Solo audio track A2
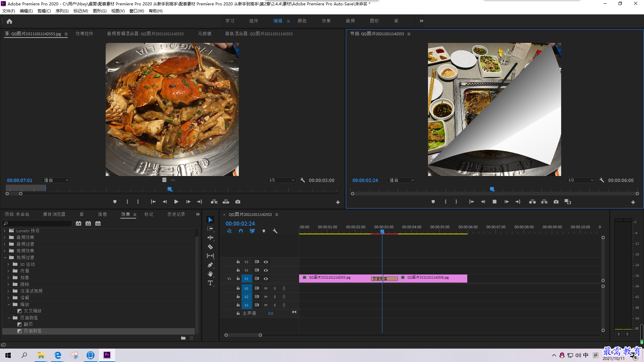Viewport: 644px width, 362px height. (x=275, y=297)
